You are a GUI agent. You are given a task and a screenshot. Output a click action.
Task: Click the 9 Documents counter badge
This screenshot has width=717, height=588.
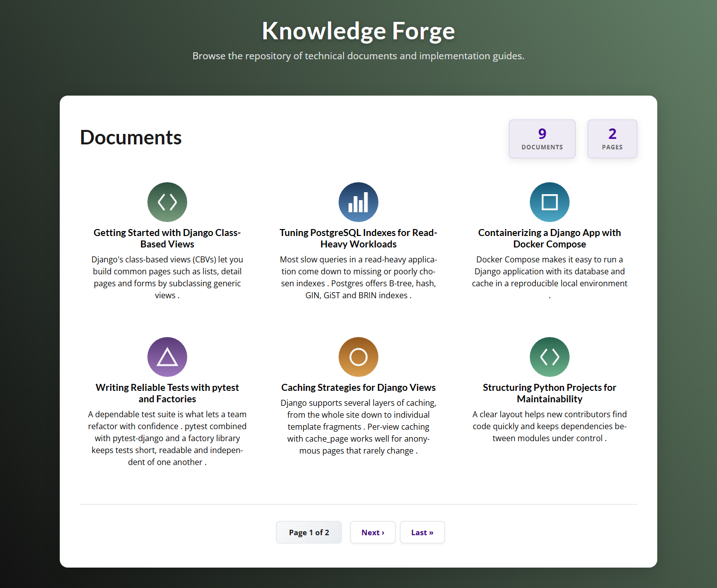point(542,139)
